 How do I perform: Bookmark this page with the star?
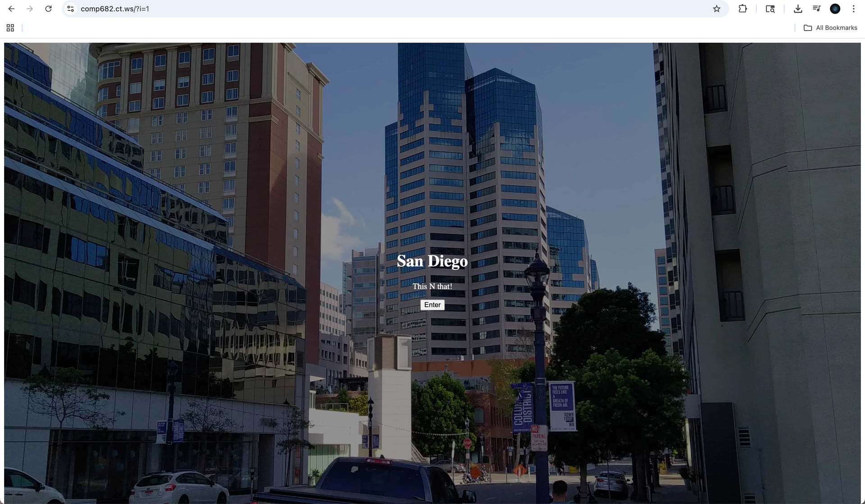click(716, 9)
